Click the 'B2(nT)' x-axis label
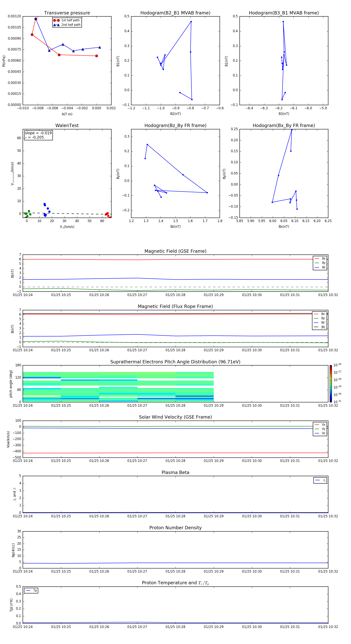Image resolution: width=351 pixels, height=644 pixels. pos(175,114)
